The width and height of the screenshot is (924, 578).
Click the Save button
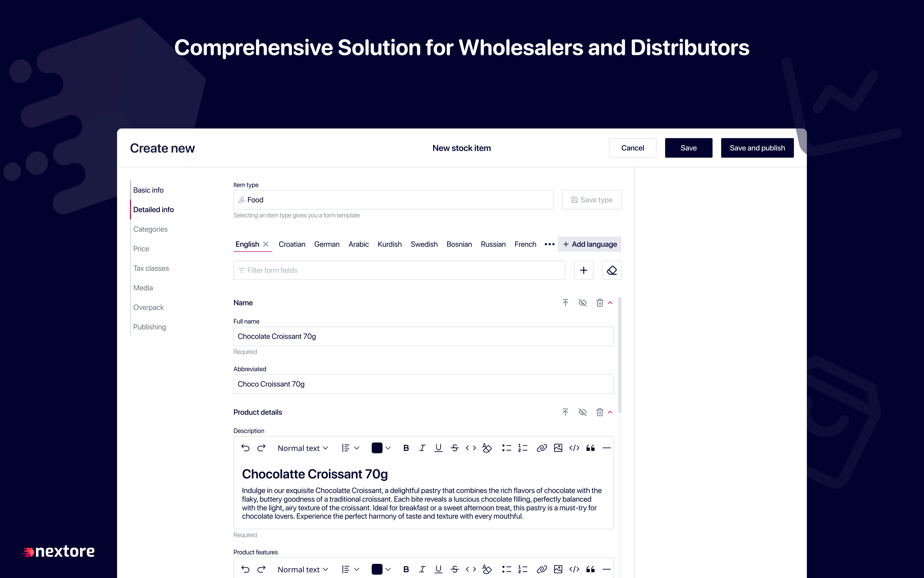(689, 148)
